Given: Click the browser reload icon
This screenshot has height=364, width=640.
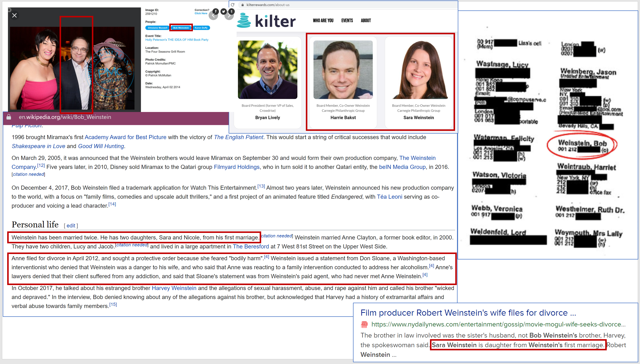Looking at the screenshot, I should coord(233,5).
